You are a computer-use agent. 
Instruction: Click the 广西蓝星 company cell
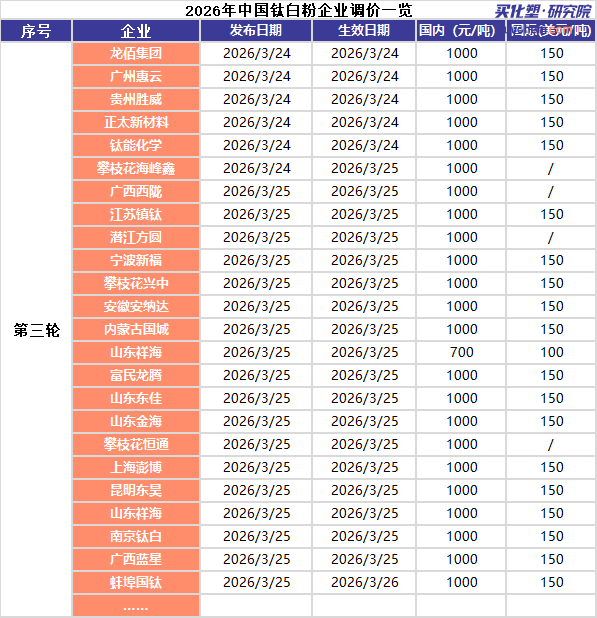tap(136, 559)
